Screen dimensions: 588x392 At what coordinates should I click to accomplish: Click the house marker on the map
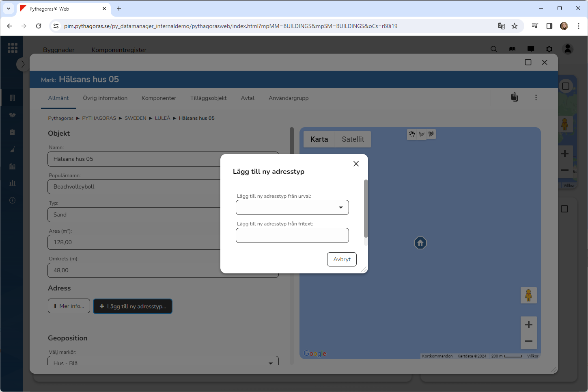420,243
